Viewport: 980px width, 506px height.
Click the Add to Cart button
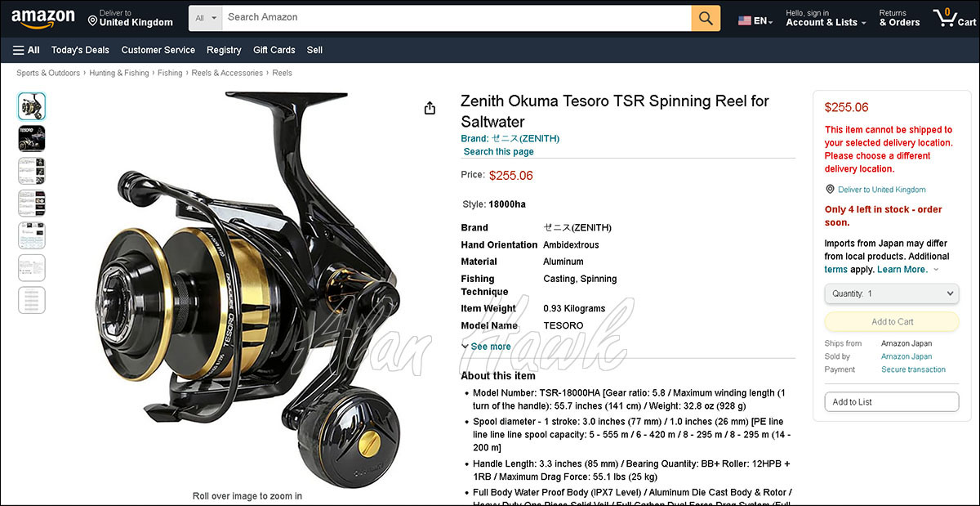point(892,321)
